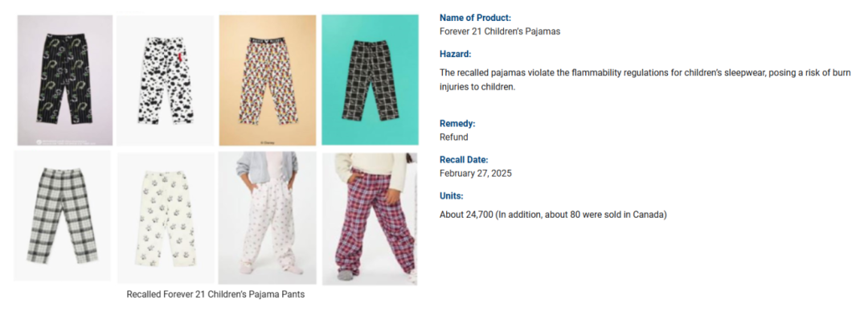Click the Recall Date heading
The height and width of the screenshot is (324, 868).
coord(464,160)
